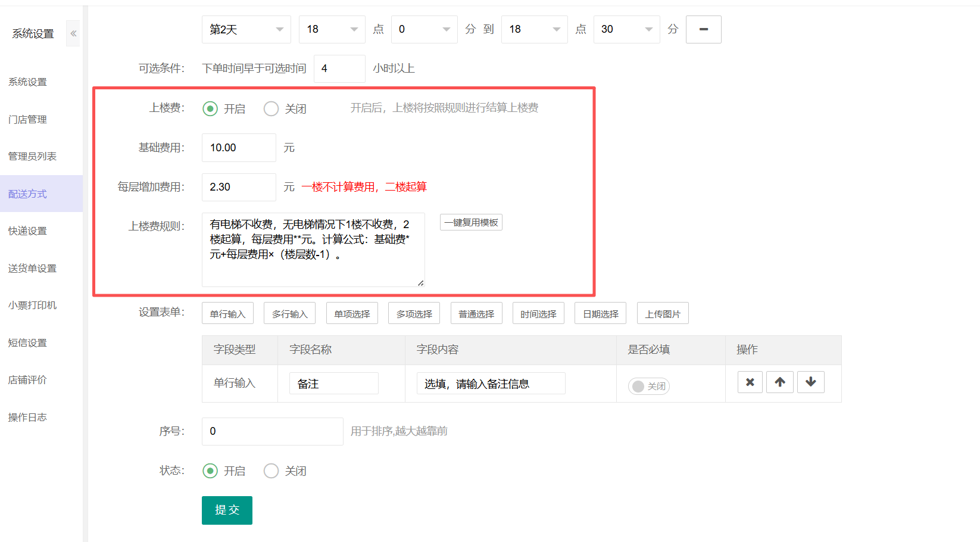Expand the start hour dropdown showing 18
Image resolution: width=980 pixels, height=542 pixels.
332,30
